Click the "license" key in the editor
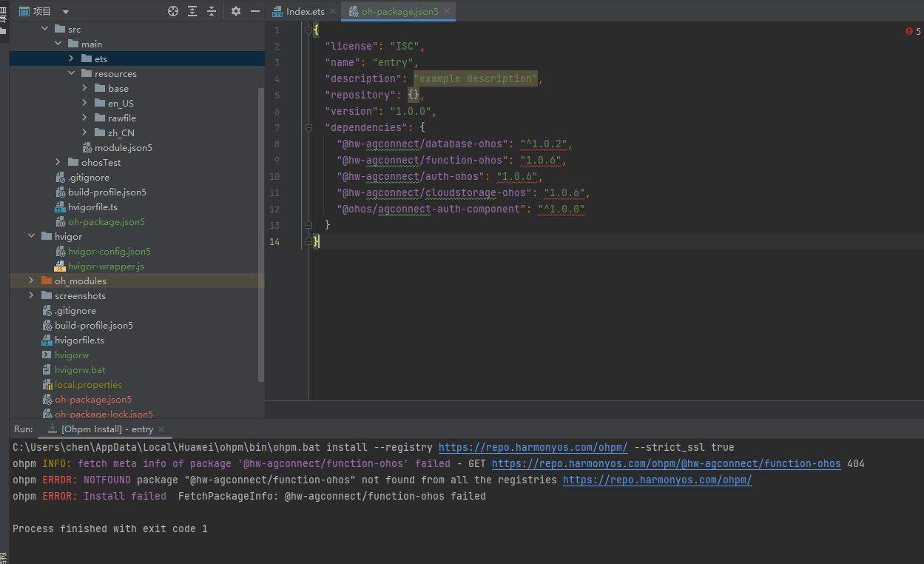924x564 pixels. (x=351, y=46)
